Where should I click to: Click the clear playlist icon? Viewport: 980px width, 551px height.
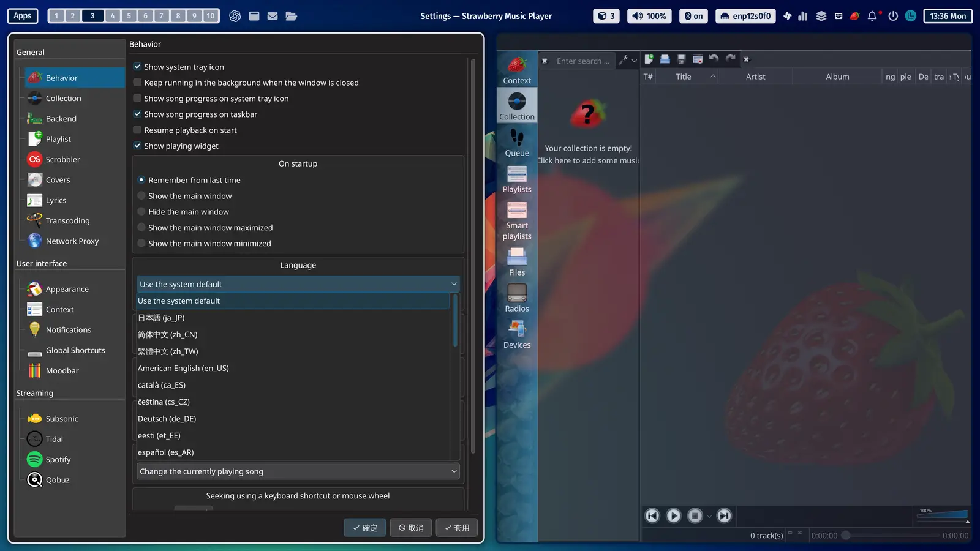click(697, 59)
